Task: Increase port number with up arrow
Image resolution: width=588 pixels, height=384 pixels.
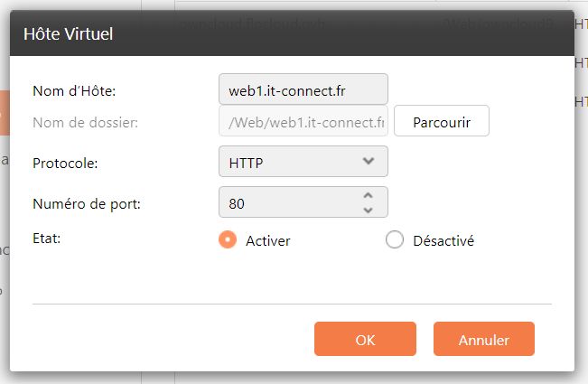Action: pos(368,195)
